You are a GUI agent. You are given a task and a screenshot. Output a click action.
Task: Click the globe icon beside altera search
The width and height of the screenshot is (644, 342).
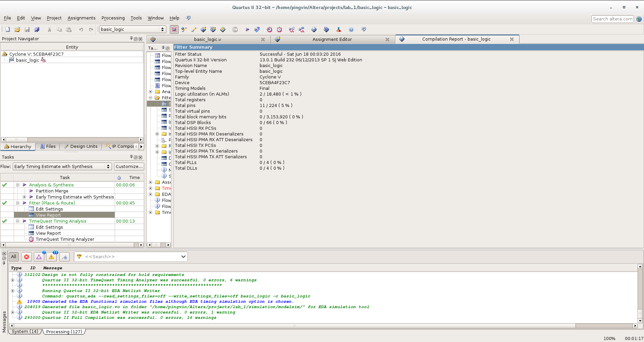point(639,19)
